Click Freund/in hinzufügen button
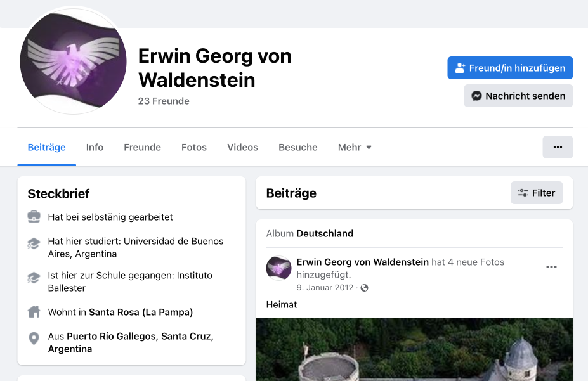 pyautogui.click(x=510, y=68)
